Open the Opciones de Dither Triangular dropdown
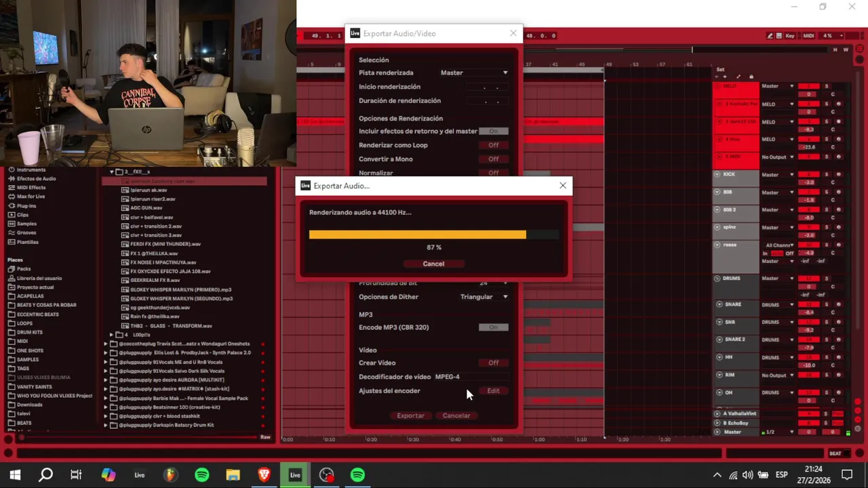Screen dimensions: 868x488 click(x=484, y=297)
